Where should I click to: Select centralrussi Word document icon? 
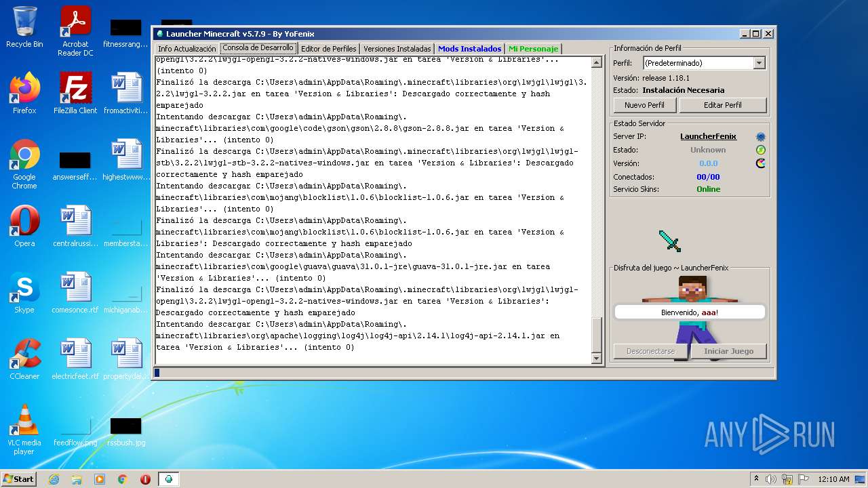(75, 226)
